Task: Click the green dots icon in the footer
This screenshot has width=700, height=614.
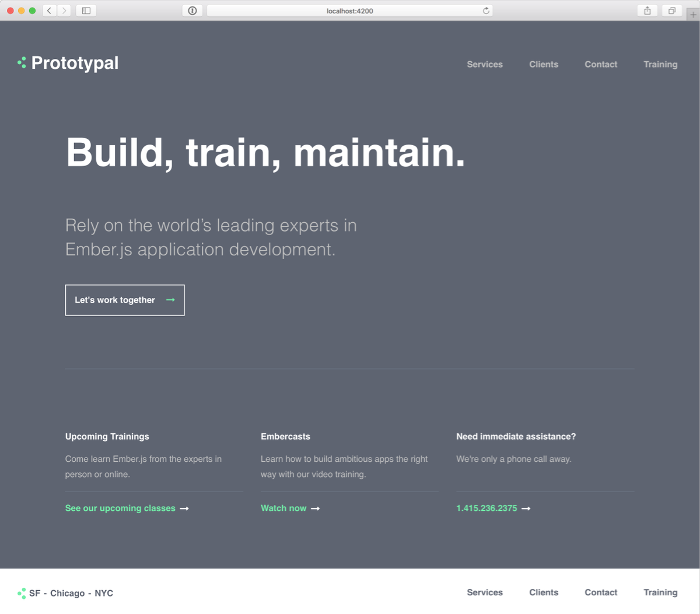Action: [22, 592]
